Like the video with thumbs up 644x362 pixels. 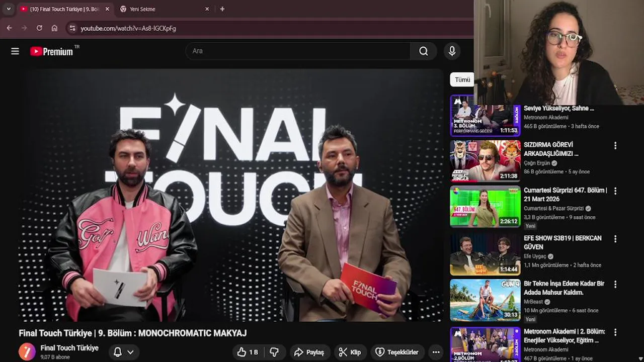[x=248, y=352]
